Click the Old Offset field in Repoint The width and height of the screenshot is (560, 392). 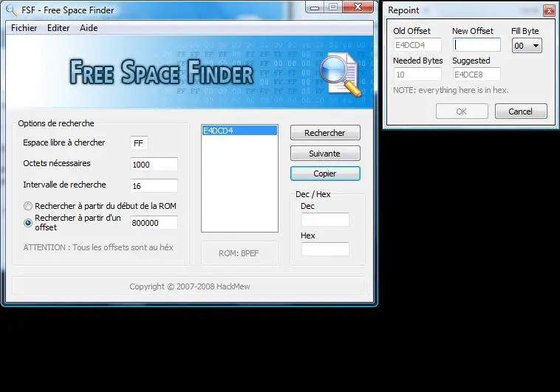point(417,45)
